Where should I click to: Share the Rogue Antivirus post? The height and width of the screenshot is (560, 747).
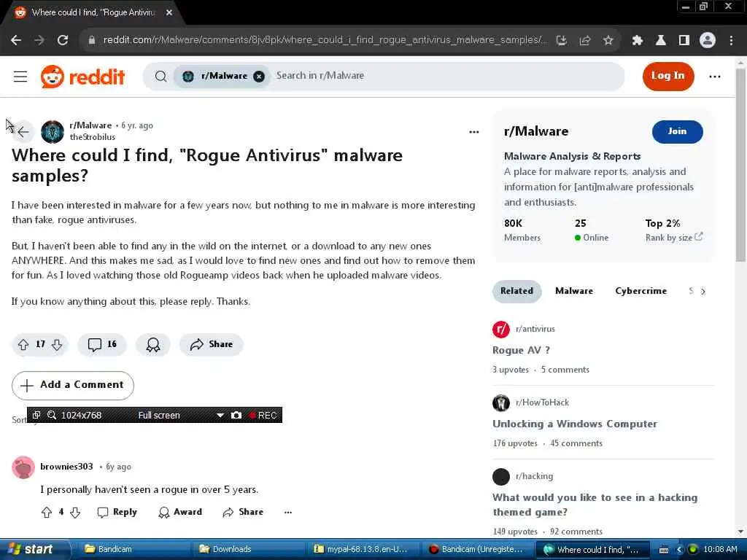coord(211,345)
